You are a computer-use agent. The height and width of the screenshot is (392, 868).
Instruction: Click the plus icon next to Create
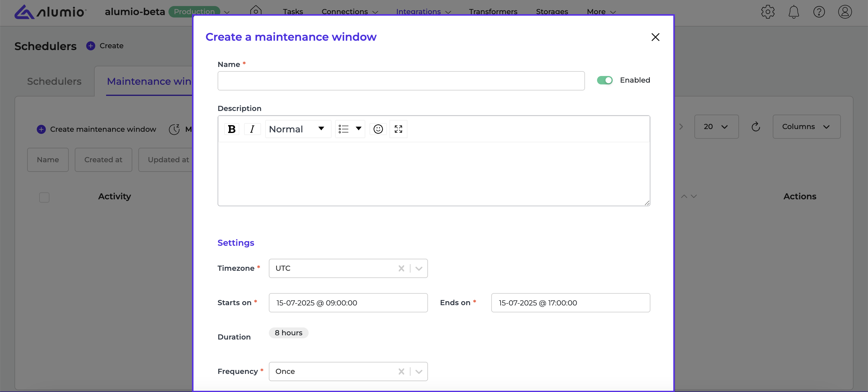pyautogui.click(x=90, y=46)
